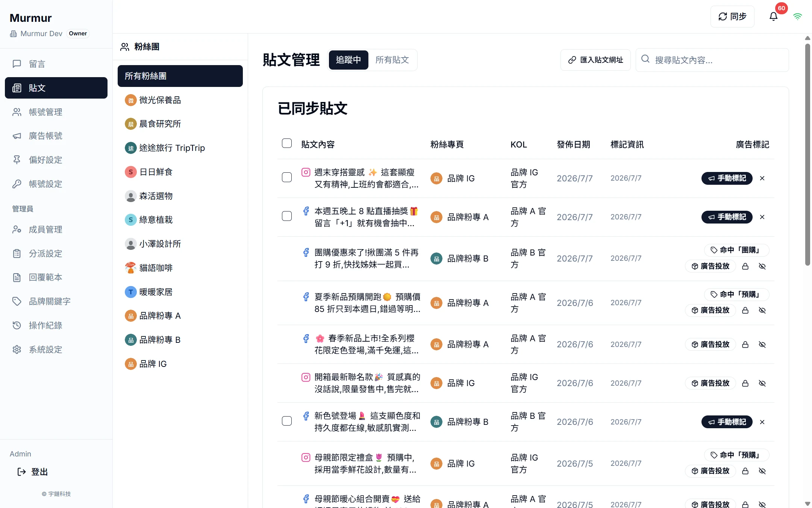The image size is (812, 508).
Task: Click lock icon on 母親節限定禮盒 row
Action: [745, 471]
